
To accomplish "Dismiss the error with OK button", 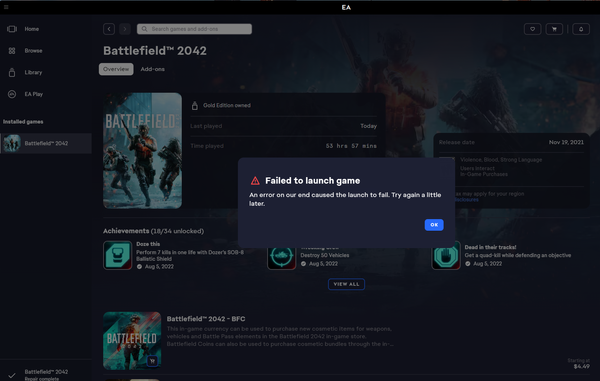I will pyautogui.click(x=434, y=225).
